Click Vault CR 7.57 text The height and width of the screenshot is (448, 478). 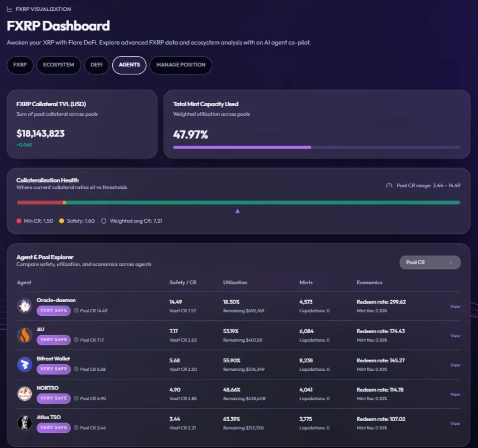(x=182, y=311)
